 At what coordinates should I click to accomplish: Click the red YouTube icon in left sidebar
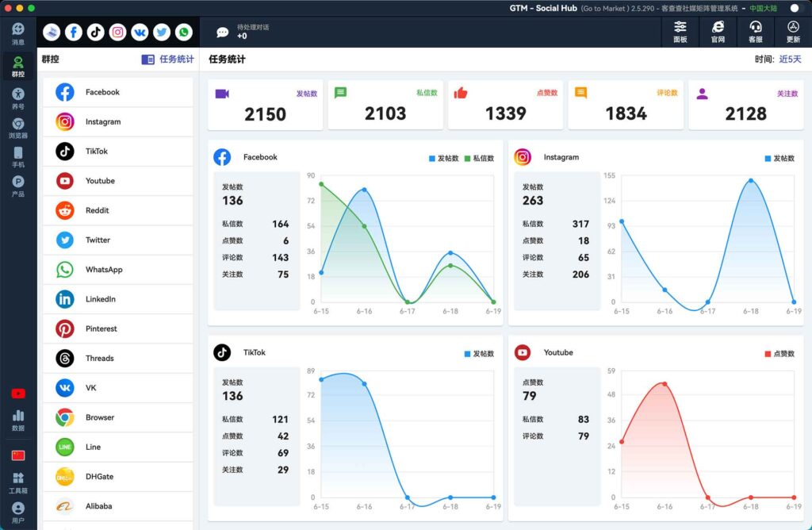(18, 394)
